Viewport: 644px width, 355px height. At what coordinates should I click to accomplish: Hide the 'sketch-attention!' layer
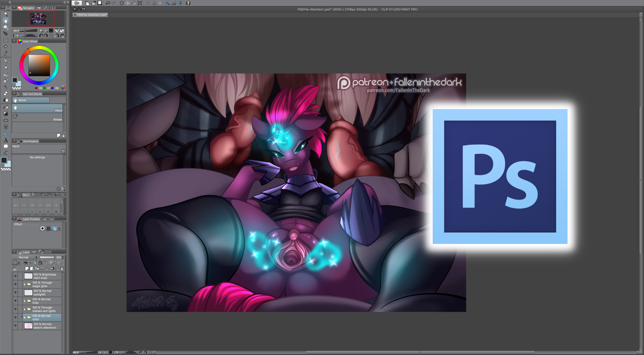pos(15,326)
